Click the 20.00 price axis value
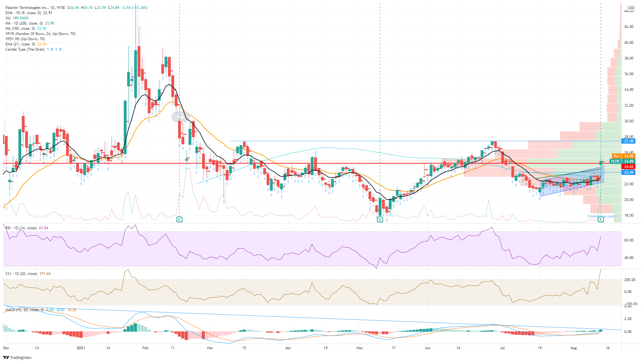The image size is (644, 363). point(629,200)
